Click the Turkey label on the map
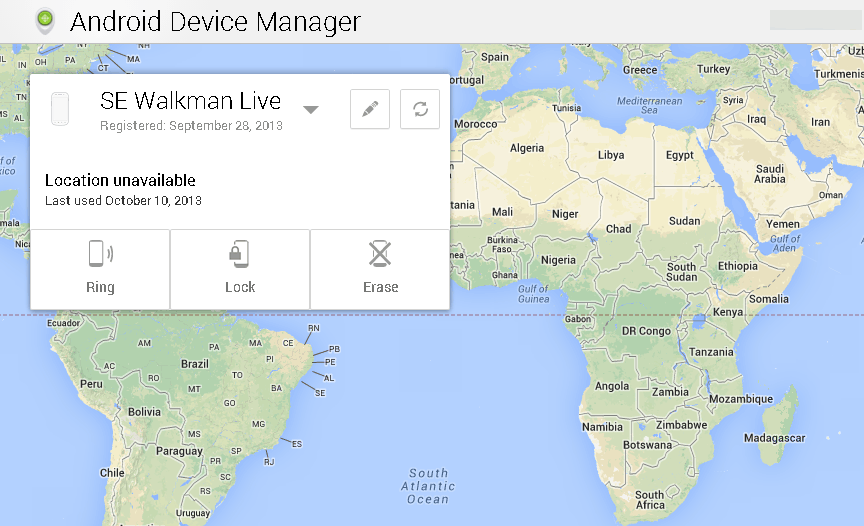The width and height of the screenshot is (864, 526). tap(714, 69)
